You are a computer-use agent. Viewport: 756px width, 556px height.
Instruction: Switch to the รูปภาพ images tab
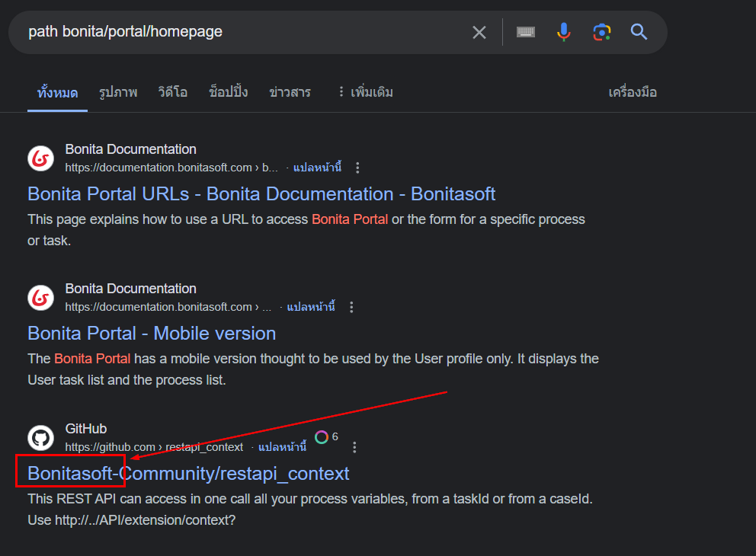coord(118,92)
